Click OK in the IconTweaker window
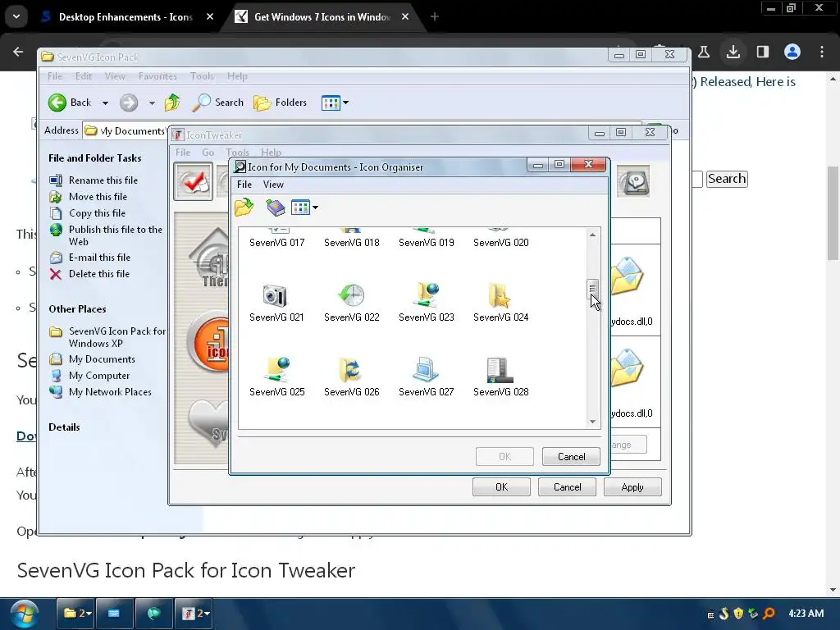The image size is (840, 630). coord(501,487)
